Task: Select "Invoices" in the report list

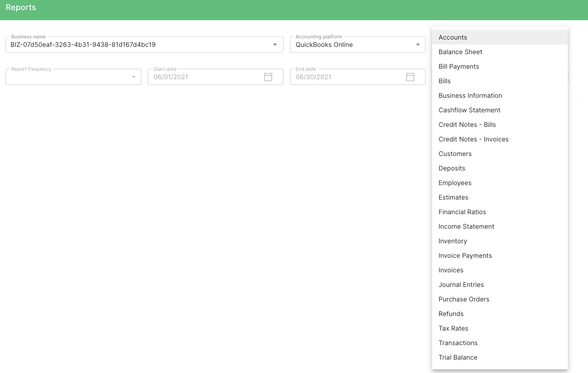Action: click(451, 270)
